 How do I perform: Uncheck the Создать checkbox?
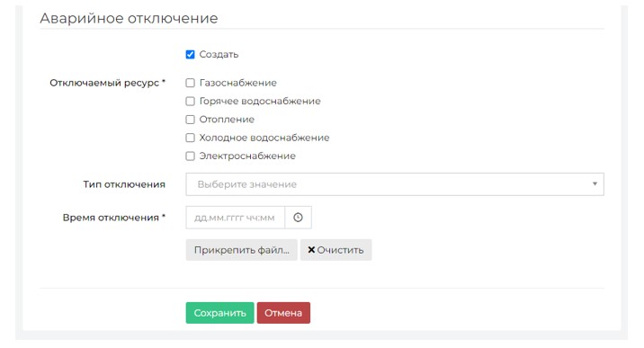point(190,55)
